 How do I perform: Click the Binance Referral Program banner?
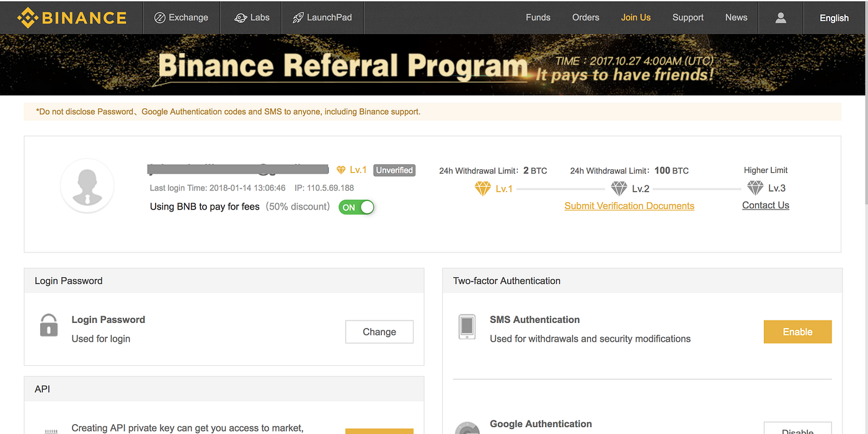click(x=433, y=64)
